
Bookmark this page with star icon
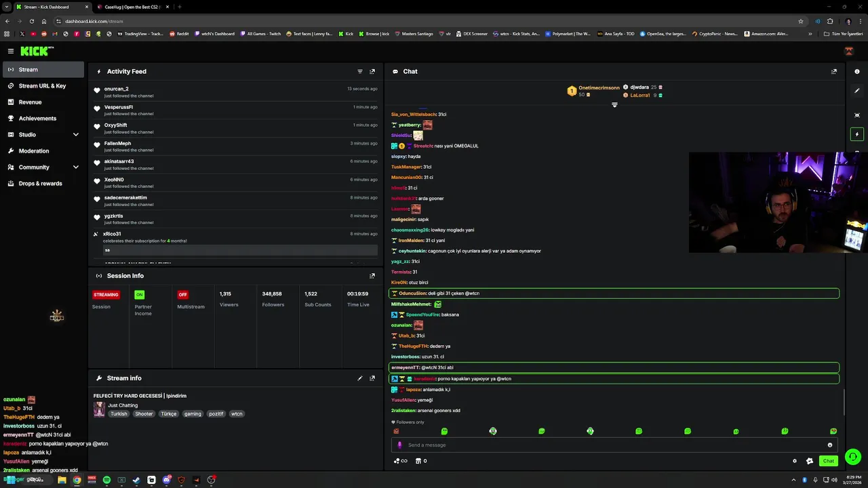coord(801,21)
